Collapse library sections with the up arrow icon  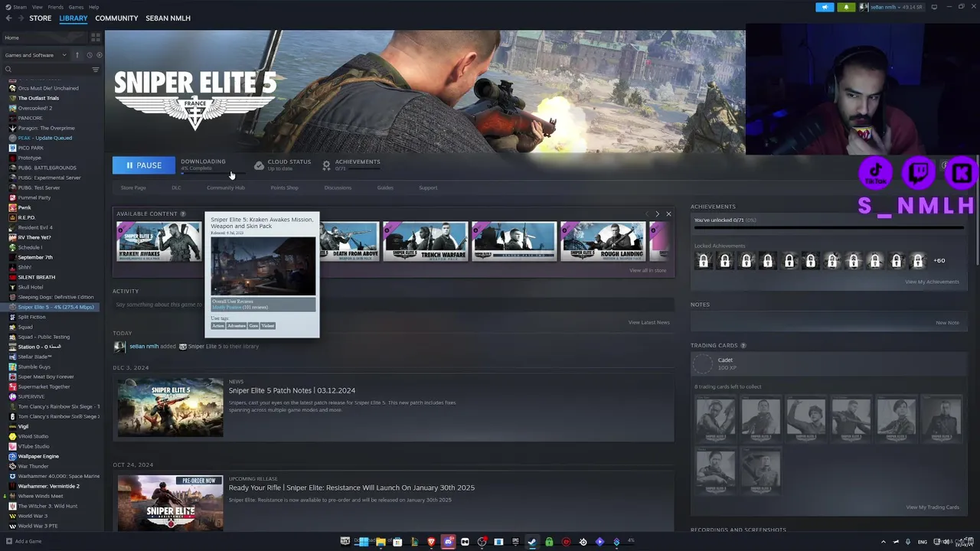coord(77,55)
